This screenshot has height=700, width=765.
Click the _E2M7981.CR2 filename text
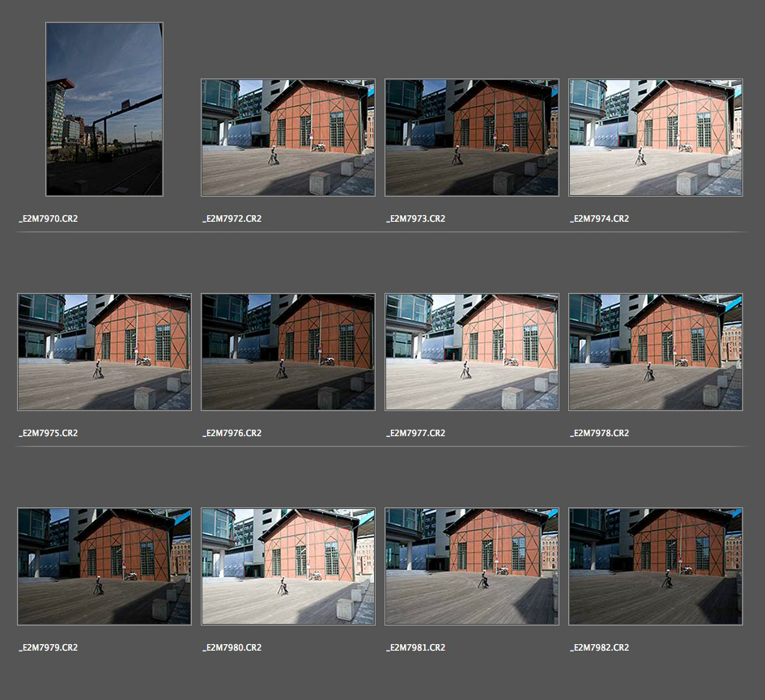416,647
